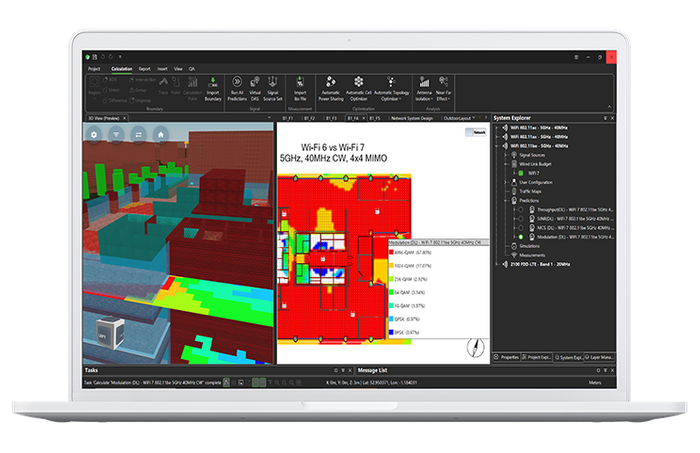Switch to B1_F5 floor tab
Screen dimensions: 700x453
coord(375,118)
